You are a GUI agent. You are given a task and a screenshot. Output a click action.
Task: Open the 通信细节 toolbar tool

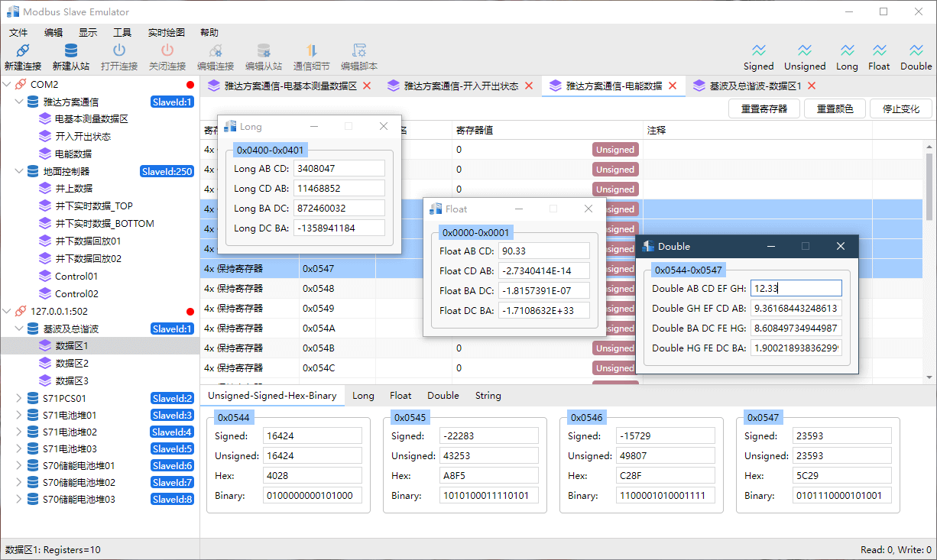(x=311, y=51)
